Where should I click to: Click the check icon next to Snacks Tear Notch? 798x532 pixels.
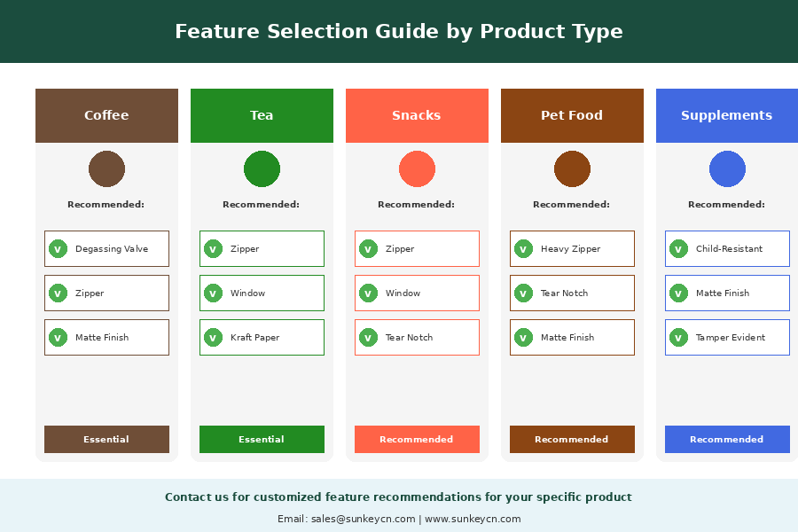pos(368,338)
